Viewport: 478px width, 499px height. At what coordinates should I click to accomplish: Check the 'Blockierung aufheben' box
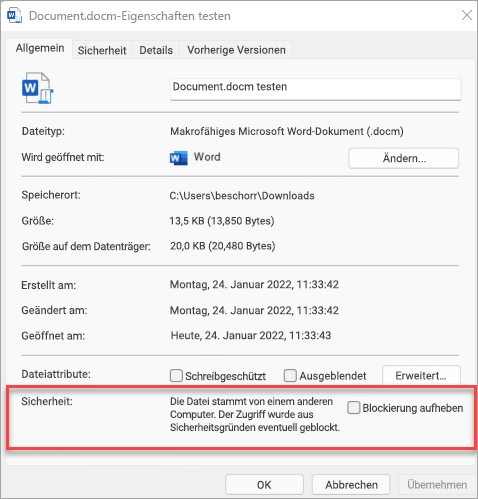353,408
